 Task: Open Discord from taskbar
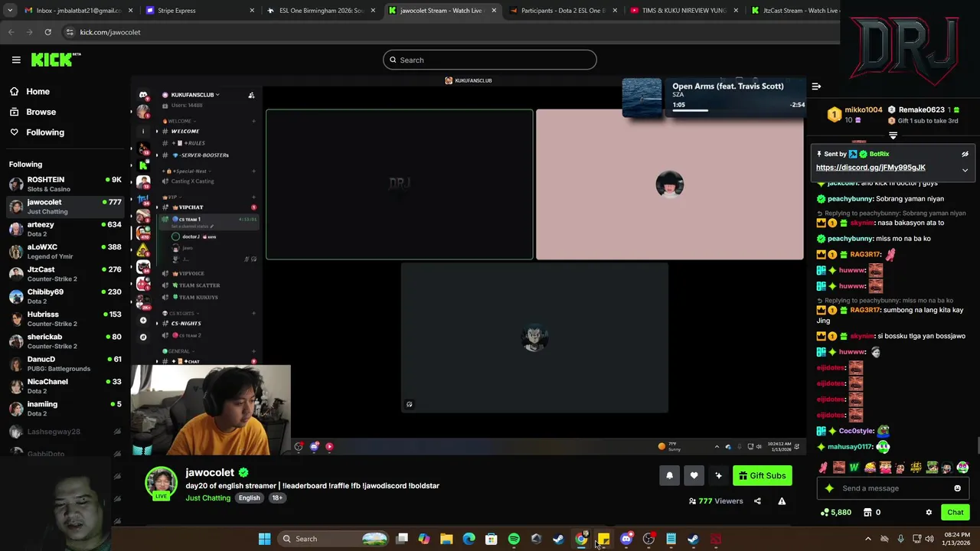click(x=626, y=539)
